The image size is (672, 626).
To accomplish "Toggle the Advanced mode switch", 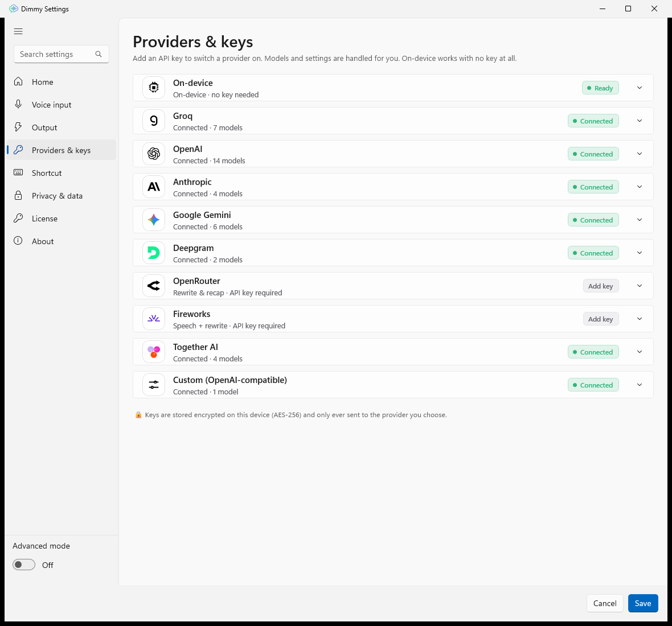I will (24, 565).
